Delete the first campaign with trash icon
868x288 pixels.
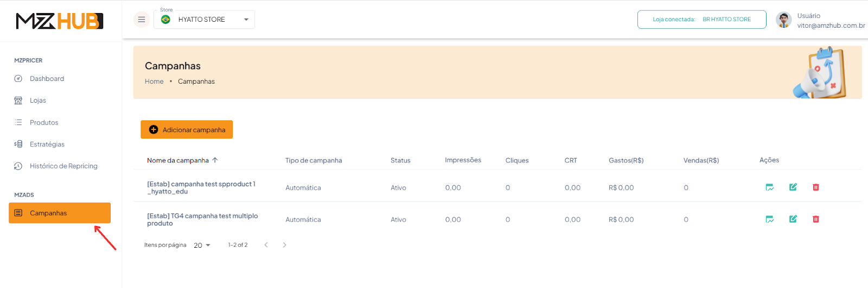click(815, 187)
